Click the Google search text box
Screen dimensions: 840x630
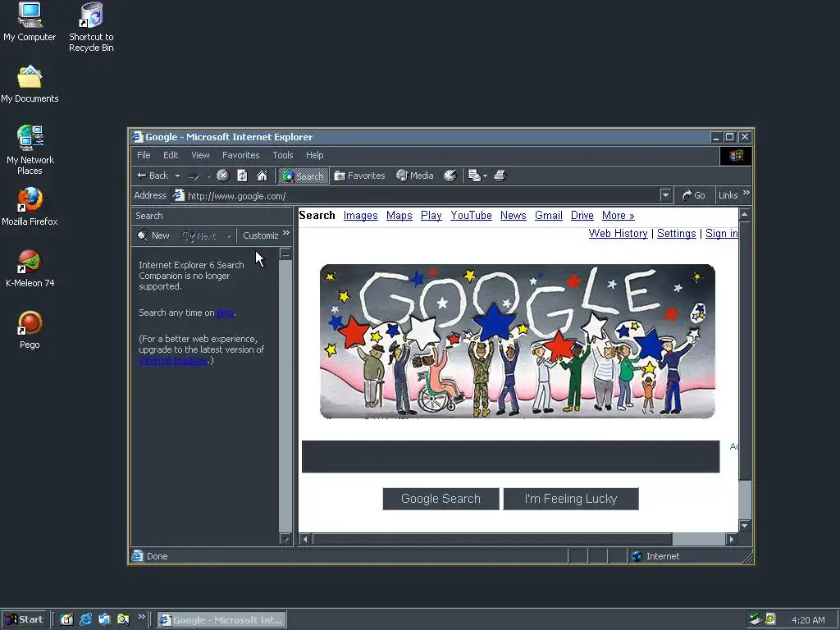click(510, 457)
